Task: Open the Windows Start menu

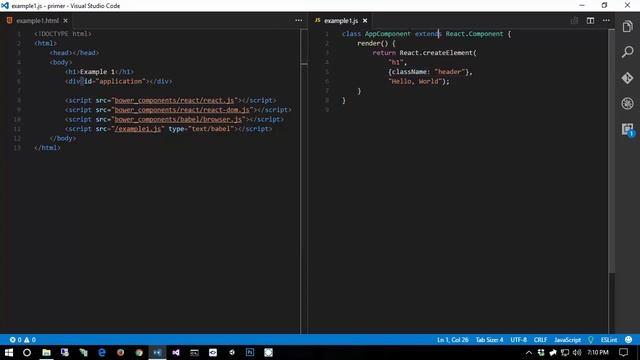Action: click(x=9, y=352)
